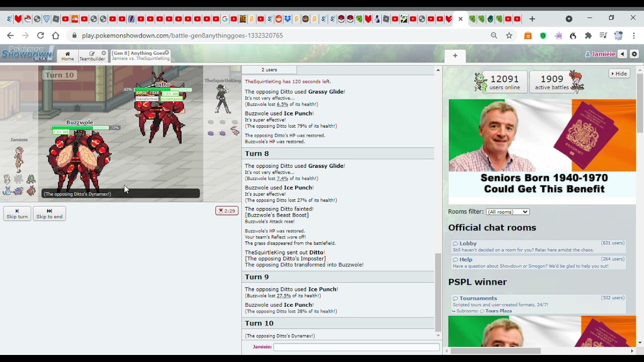This screenshot has width=644, height=362.
Task: Open the Chrome three-dot menu
Action: (x=634, y=36)
